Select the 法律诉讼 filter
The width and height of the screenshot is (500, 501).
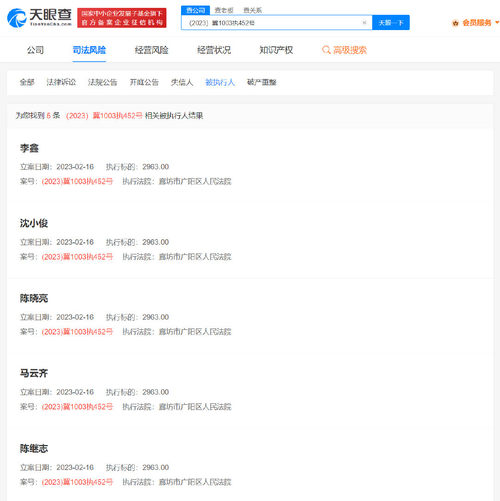[x=61, y=82]
